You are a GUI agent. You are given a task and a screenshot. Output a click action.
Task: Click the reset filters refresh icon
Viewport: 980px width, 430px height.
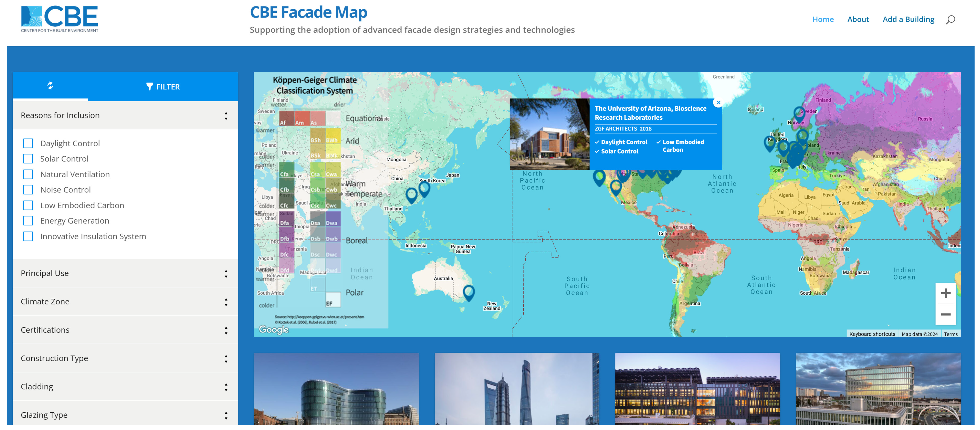50,86
